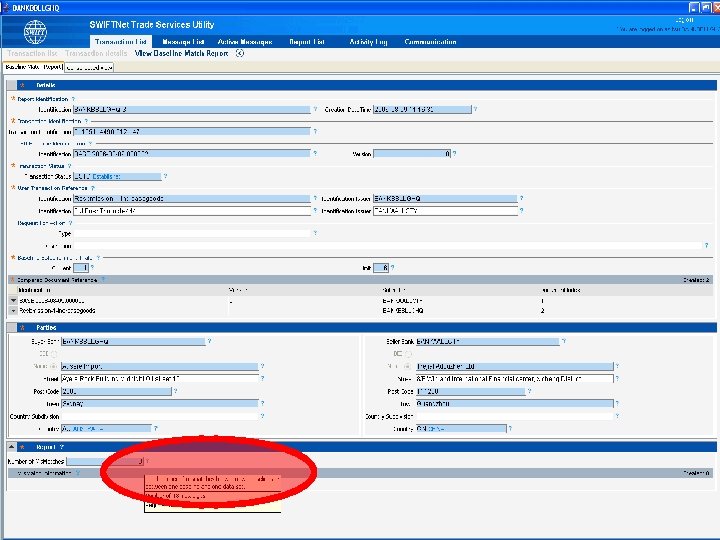Open help for Transaction Identification heading
The width and height of the screenshot is (720, 540).
coord(86,121)
